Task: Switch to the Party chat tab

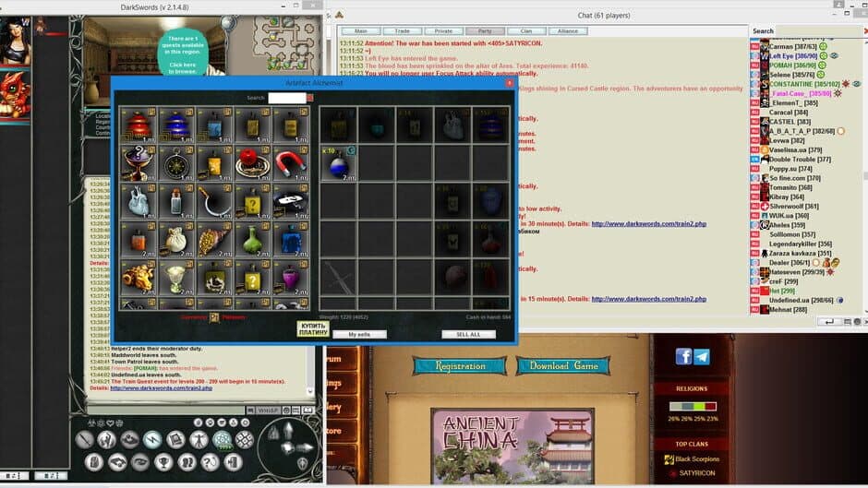Action: [485, 31]
